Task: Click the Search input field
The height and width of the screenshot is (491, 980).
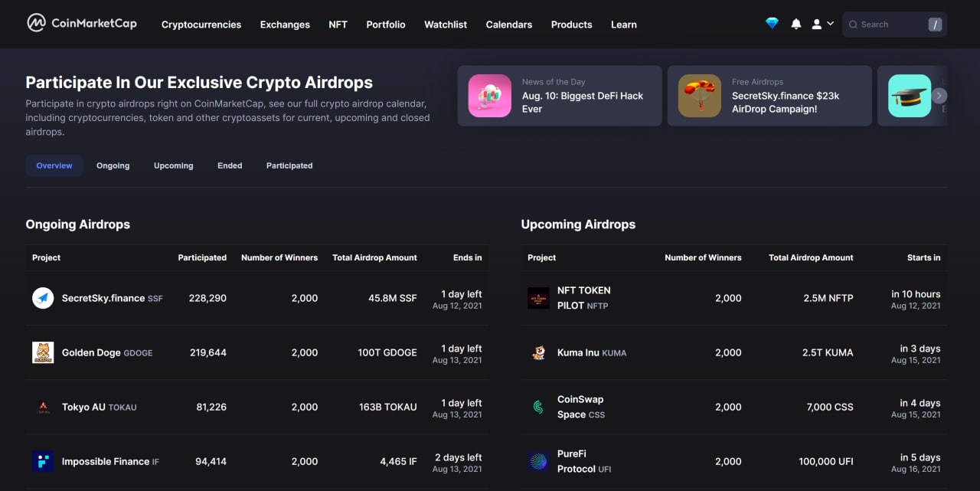Action: (894, 25)
